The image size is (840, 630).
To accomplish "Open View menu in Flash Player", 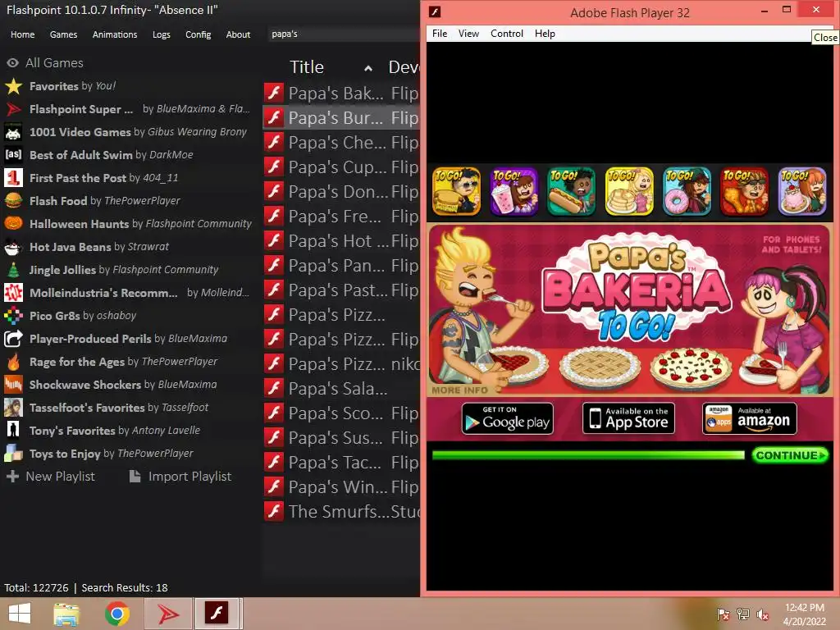I will [468, 33].
